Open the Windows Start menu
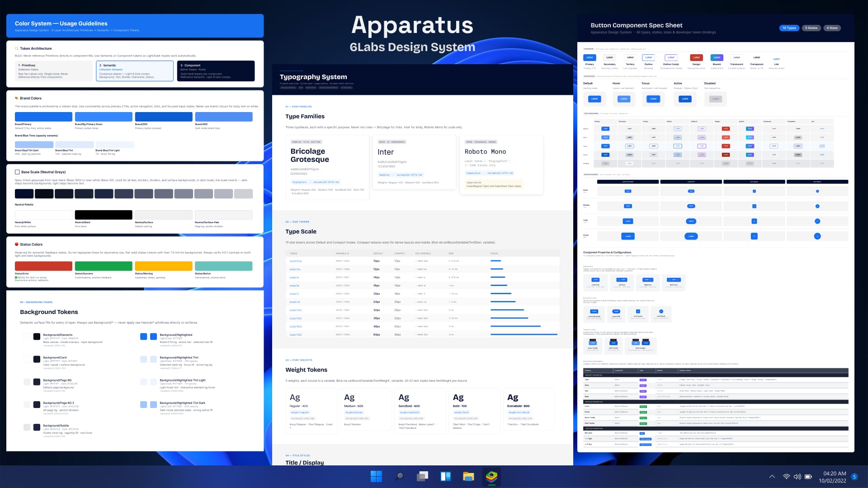This screenshot has height=488, width=868. pyautogui.click(x=376, y=476)
